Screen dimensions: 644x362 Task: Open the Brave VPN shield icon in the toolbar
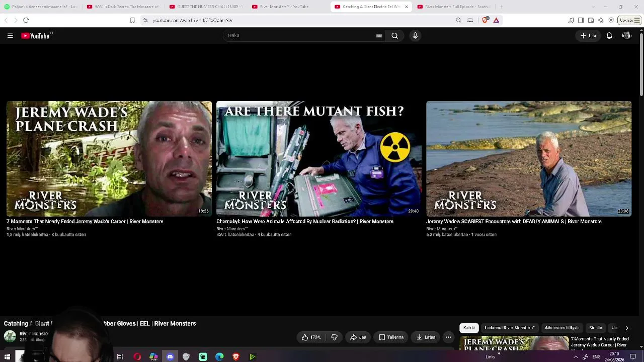pos(611,20)
